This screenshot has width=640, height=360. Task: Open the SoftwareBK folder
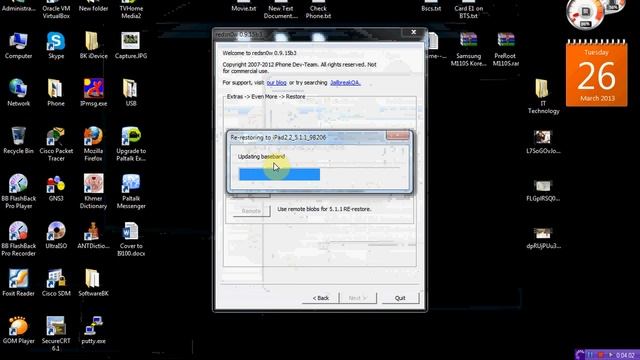pyautogui.click(x=93, y=282)
